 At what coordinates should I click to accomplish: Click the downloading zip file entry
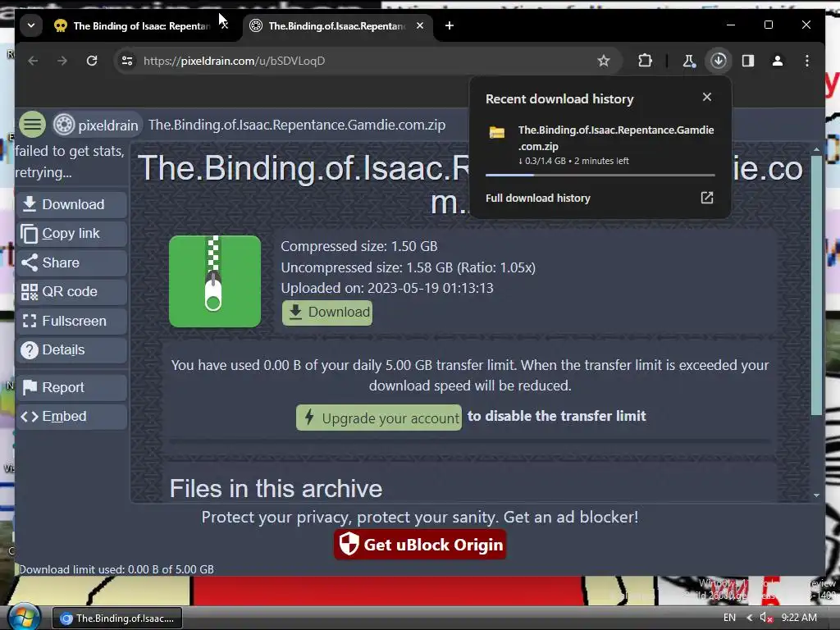tap(600, 144)
